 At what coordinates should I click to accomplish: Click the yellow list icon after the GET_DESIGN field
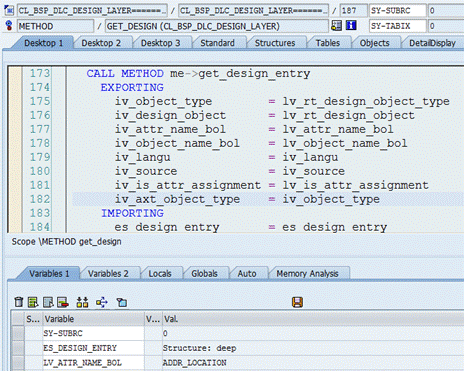coord(336,25)
